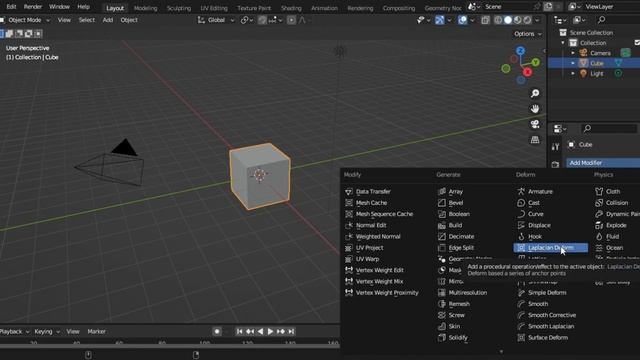640x360 pixels.
Task: Open the viewport Options dropdown
Action: (x=528, y=34)
